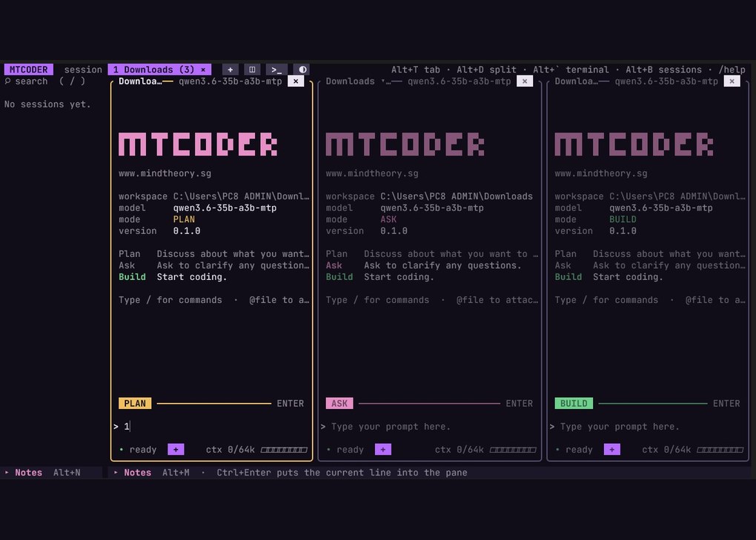Click the session label in top bar
This screenshot has width=756, height=540.
click(x=83, y=70)
